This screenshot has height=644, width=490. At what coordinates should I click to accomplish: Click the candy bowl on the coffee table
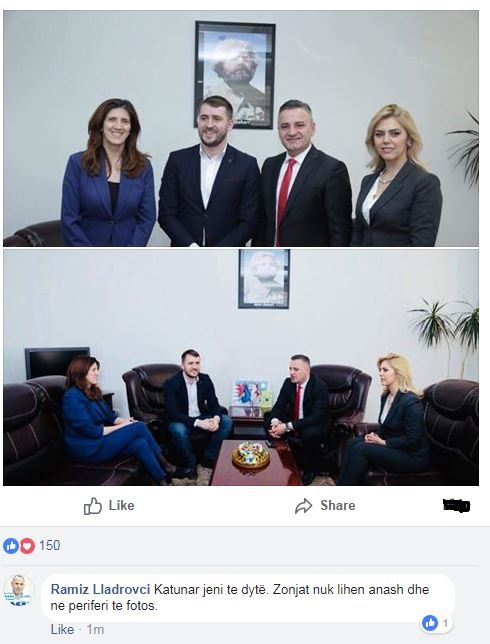coord(251,454)
